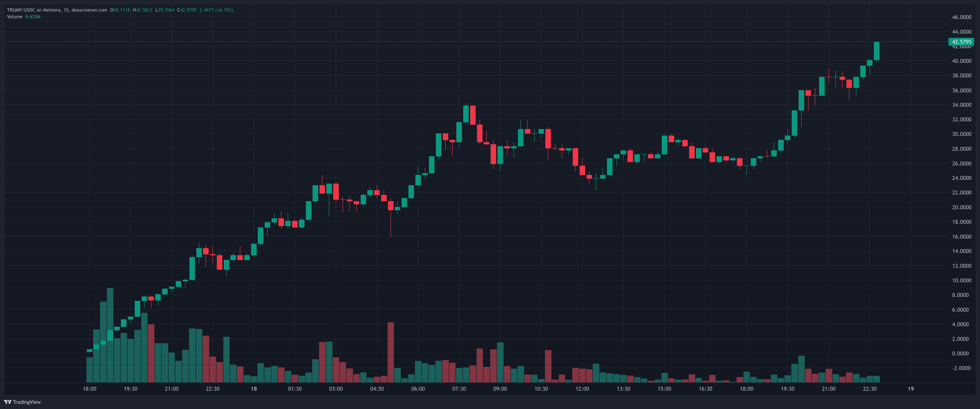Click the 46.0000 price axis label
Screen dimensions: 980x409
(x=961, y=17)
